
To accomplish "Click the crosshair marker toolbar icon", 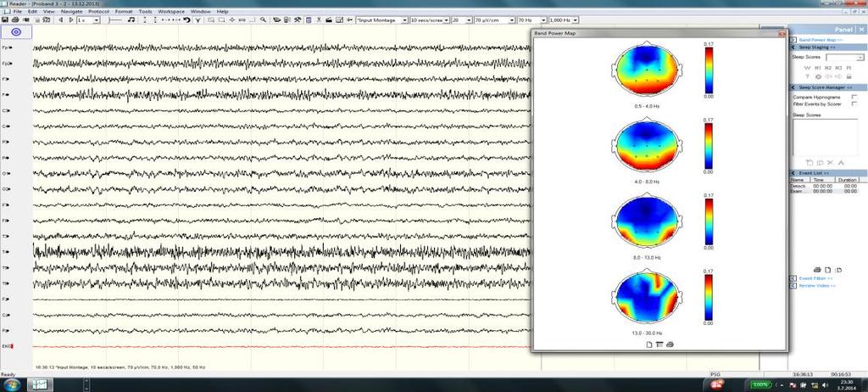I will coord(232,20).
